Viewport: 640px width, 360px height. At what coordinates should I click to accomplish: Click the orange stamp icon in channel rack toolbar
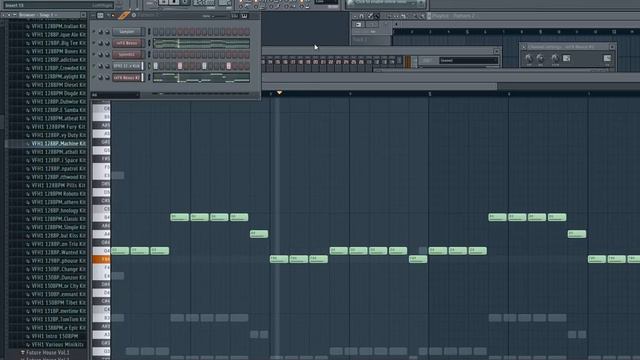124,16
